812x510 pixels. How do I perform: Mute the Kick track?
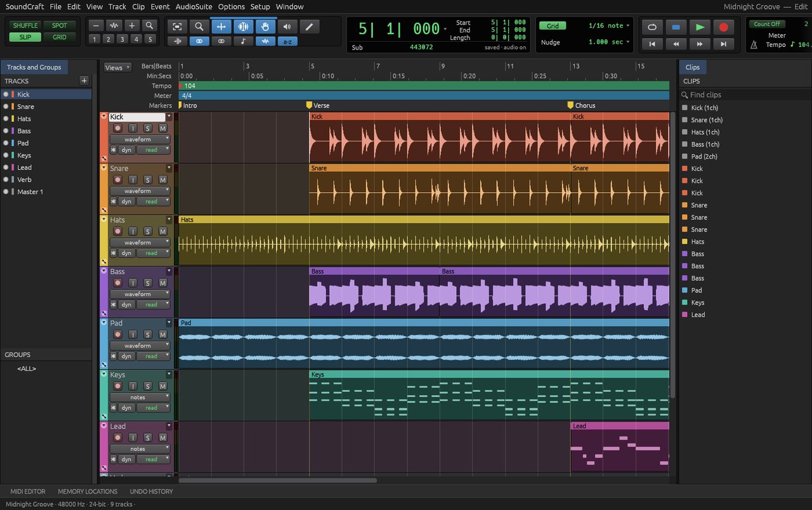coord(162,128)
